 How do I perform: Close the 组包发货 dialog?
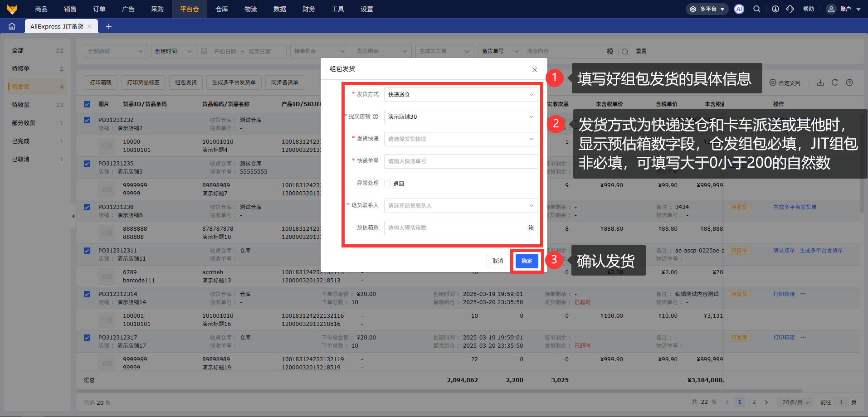pyautogui.click(x=535, y=70)
